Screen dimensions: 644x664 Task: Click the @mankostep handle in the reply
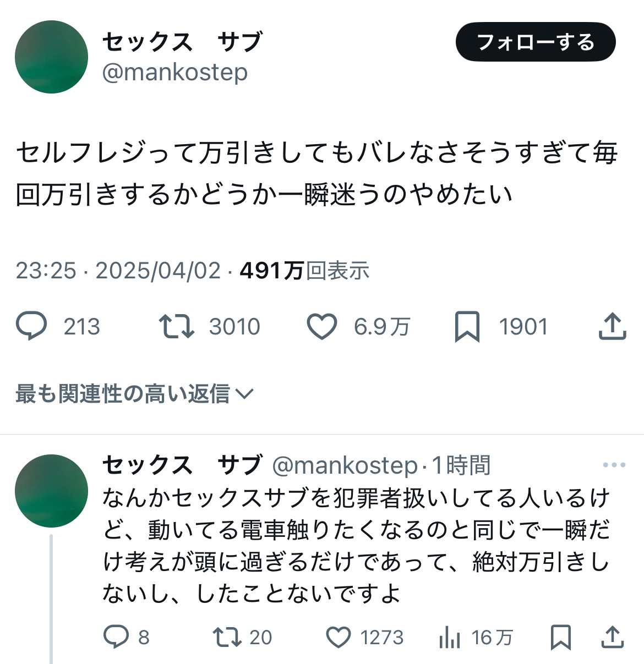[x=345, y=465]
